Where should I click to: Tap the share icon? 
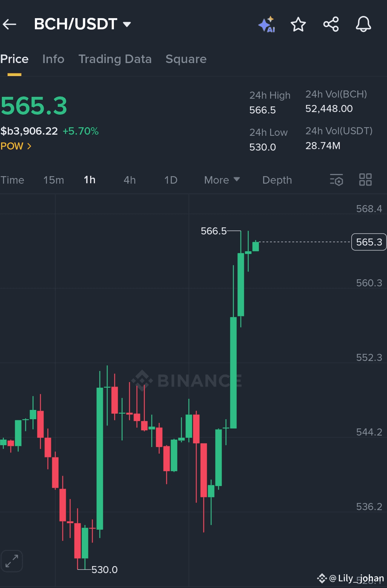tap(331, 24)
